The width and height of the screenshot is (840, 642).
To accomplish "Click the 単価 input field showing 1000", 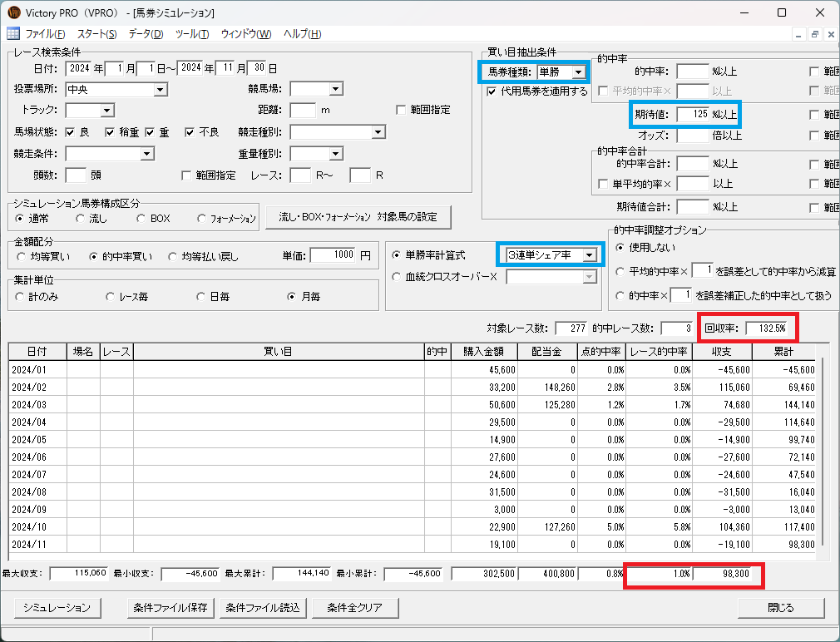I will pos(333,254).
